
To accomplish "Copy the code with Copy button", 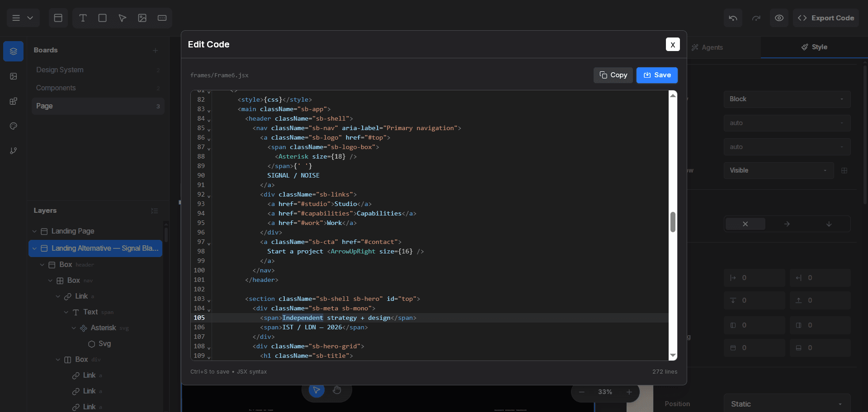I will click(613, 75).
